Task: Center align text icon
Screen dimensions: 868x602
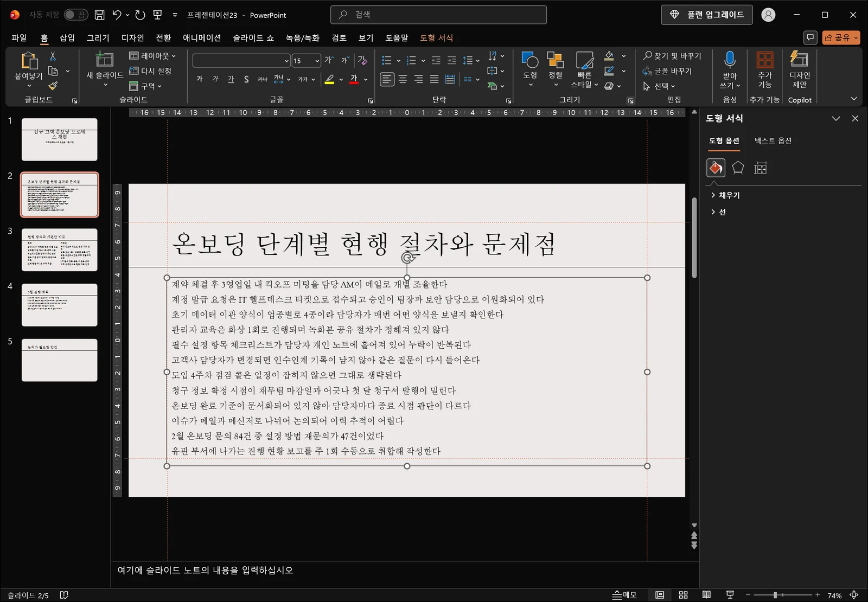Action: pos(403,79)
